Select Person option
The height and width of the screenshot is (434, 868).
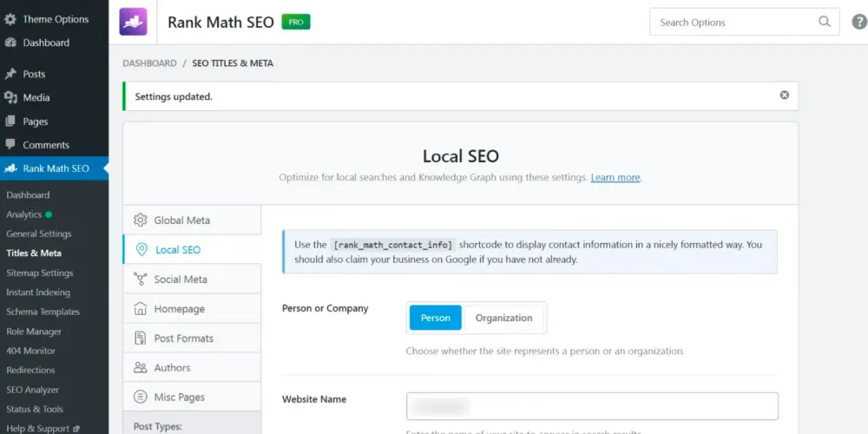[435, 318]
